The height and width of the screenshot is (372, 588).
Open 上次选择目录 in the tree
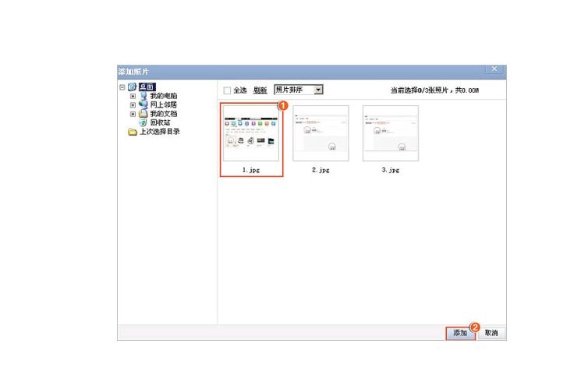coord(160,132)
